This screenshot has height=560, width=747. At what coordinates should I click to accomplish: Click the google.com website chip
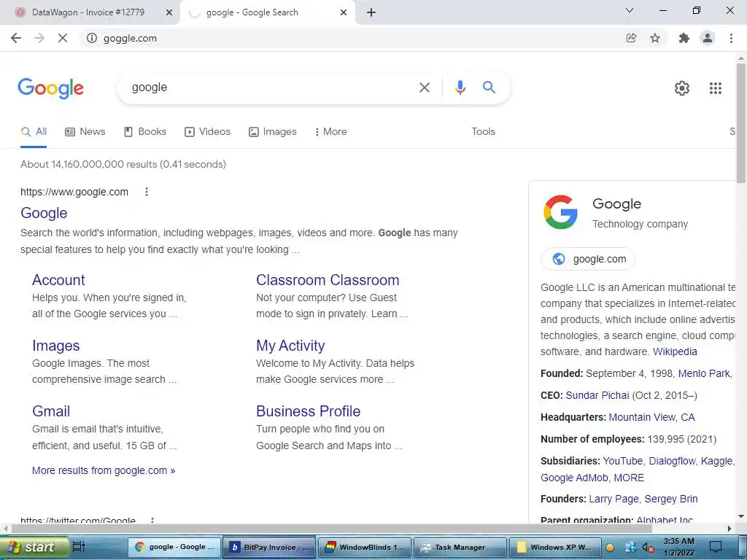point(588,259)
